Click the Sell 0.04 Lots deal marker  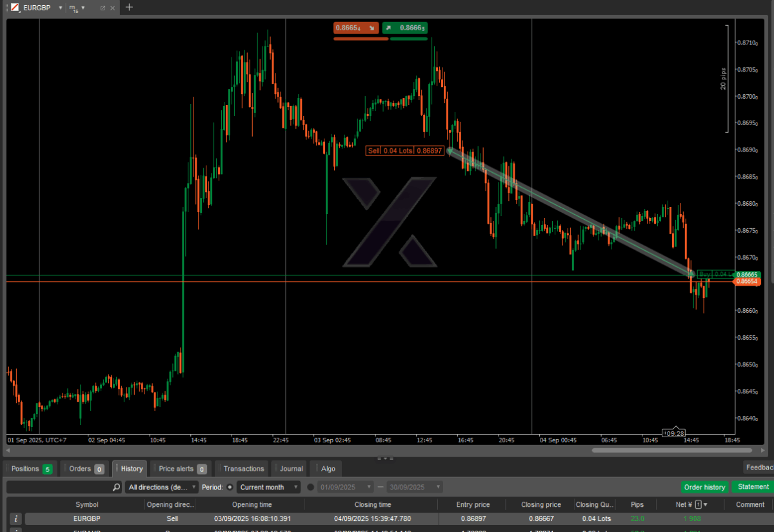404,150
